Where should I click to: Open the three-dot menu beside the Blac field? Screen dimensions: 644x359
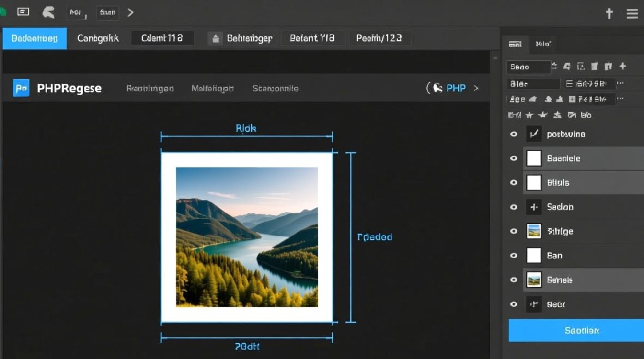pyautogui.click(x=621, y=83)
